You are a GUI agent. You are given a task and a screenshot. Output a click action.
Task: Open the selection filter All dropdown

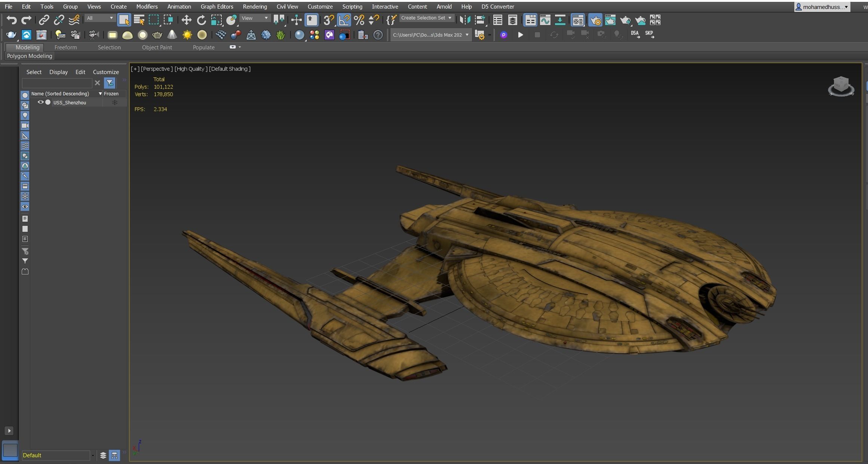(99, 18)
